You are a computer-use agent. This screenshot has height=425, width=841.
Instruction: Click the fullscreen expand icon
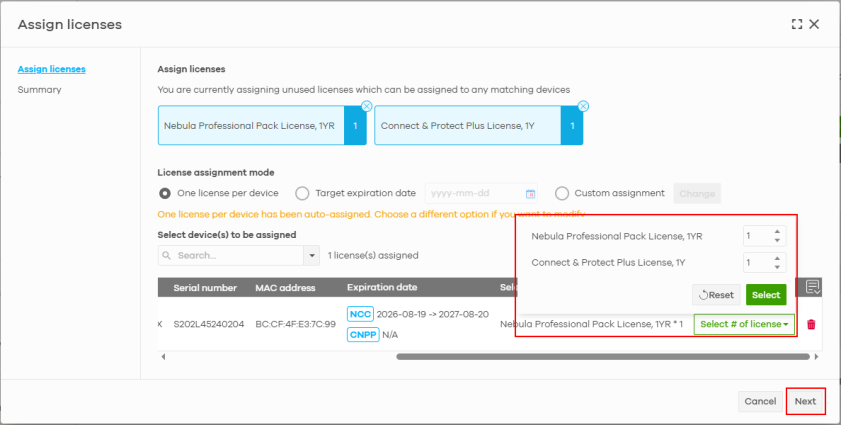796,24
